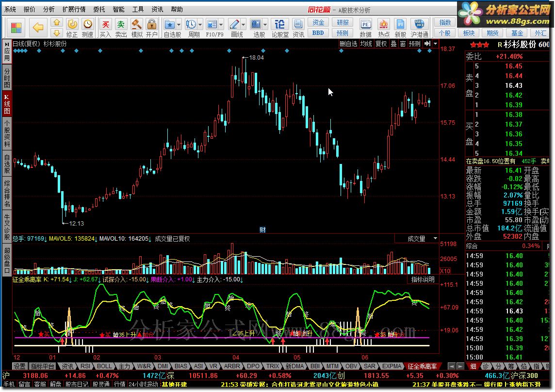Image resolution: width=555 pixels, height=392 pixels.
Task: Click the 卖出 sell icon
Action: pyautogui.click(x=121, y=24)
